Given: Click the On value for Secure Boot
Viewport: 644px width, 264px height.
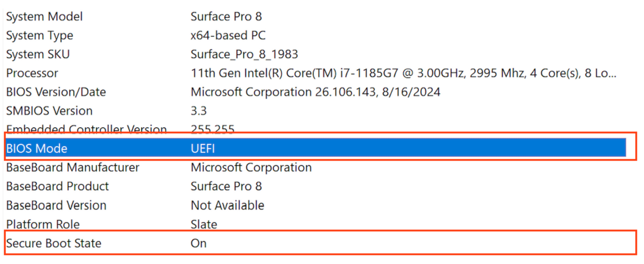Looking at the screenshot, I should [198, 243].
